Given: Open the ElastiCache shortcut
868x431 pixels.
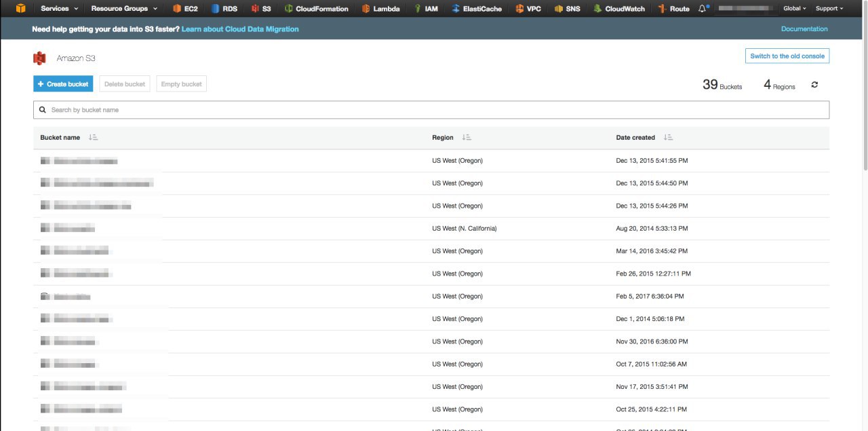Looking at the screenshot, I should (x=476, y=9).
